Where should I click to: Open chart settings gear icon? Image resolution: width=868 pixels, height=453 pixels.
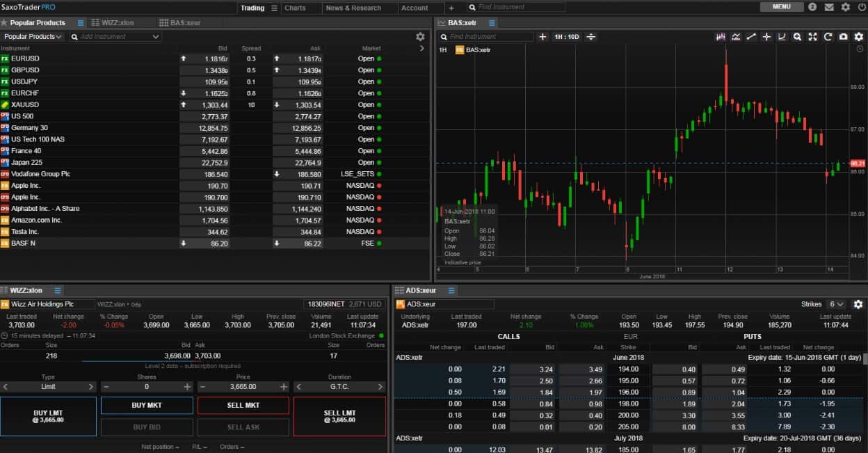pyautogui.click(x=859, y=37)
